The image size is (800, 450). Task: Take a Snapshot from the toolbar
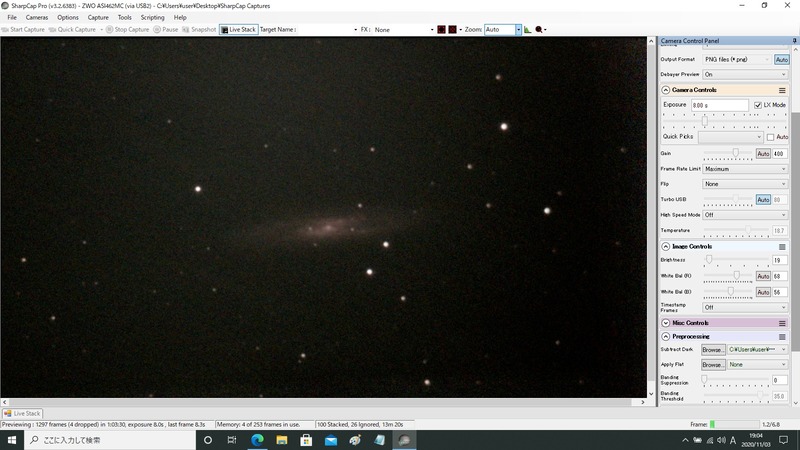point(199,30)
